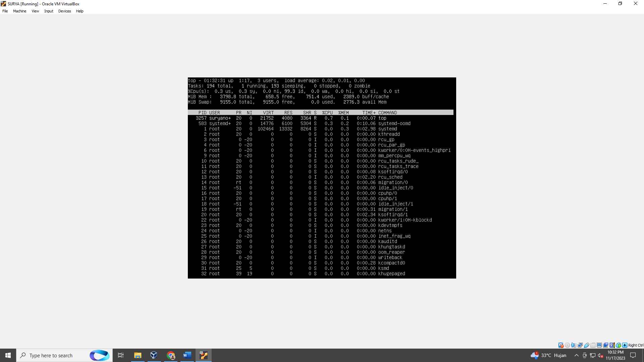This screenshot has width=644, height=362.
Task: Click the optical drive status icon
Action: coord(567,345)
